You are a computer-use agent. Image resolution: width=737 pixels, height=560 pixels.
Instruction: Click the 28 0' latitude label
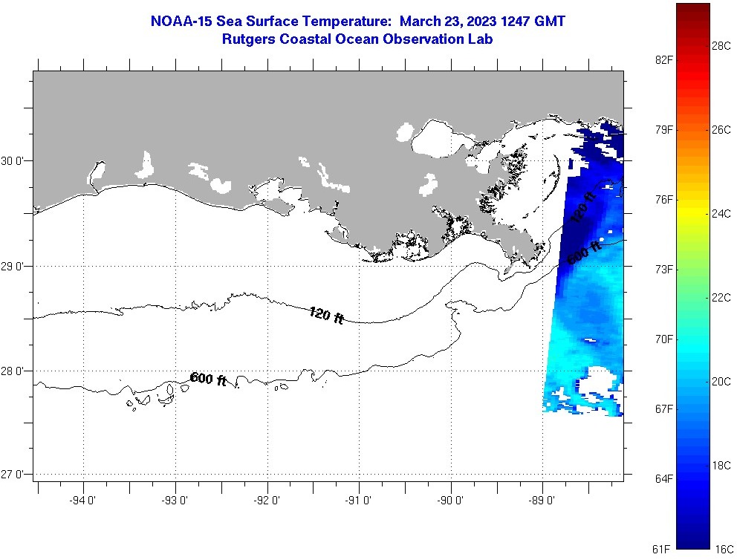coord(12,371)
